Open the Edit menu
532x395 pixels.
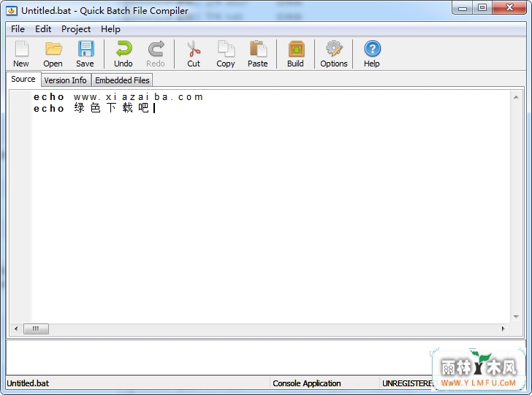pyautogui.click(x=43, y=29)
